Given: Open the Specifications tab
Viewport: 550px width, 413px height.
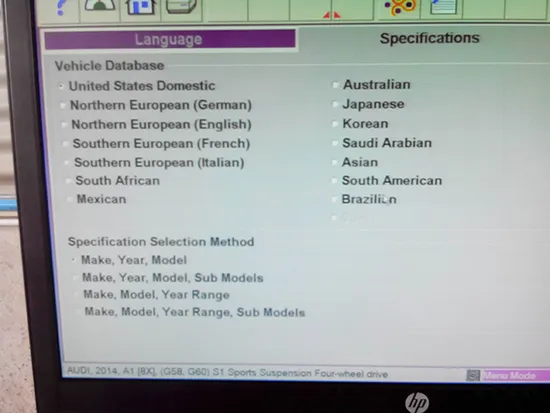Looking at the screenshot, I should tap(429, 38).
